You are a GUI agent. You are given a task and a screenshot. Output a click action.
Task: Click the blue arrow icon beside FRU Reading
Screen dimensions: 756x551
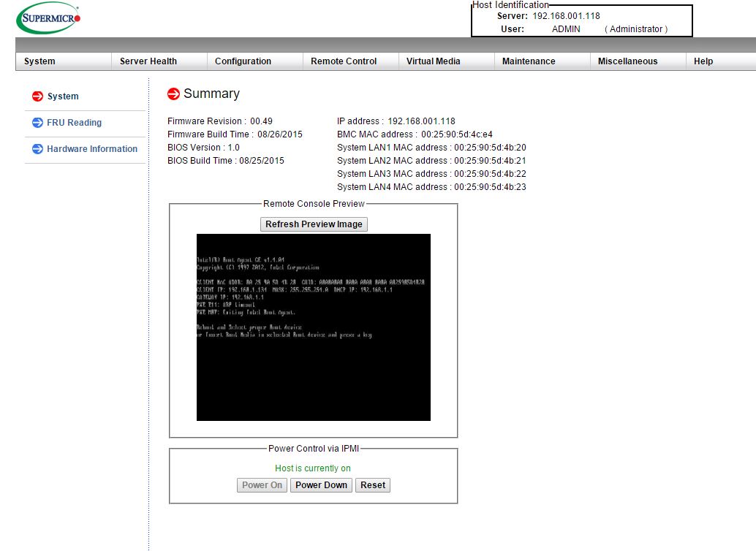coord(38,123)
